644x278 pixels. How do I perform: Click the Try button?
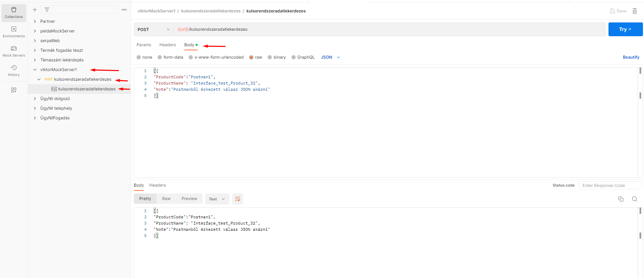[625, 29]
